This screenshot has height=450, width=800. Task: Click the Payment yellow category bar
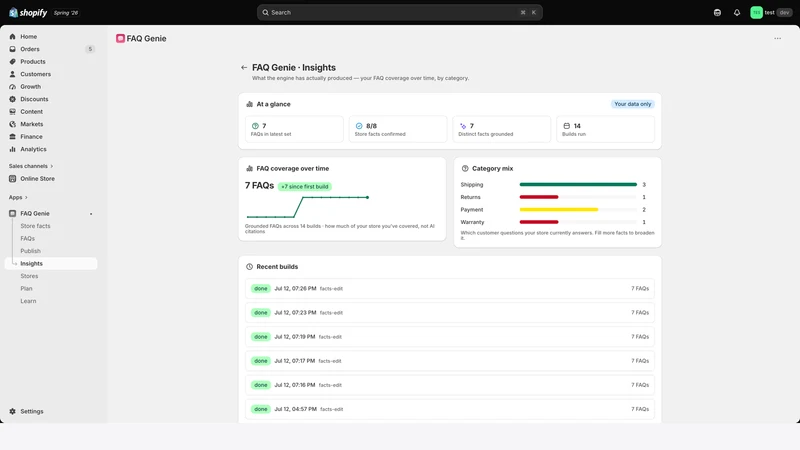click(x=559, y=210)
